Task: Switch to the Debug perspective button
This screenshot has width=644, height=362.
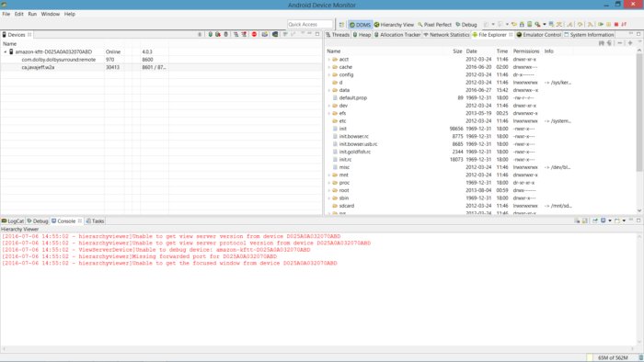Action: 466,25
